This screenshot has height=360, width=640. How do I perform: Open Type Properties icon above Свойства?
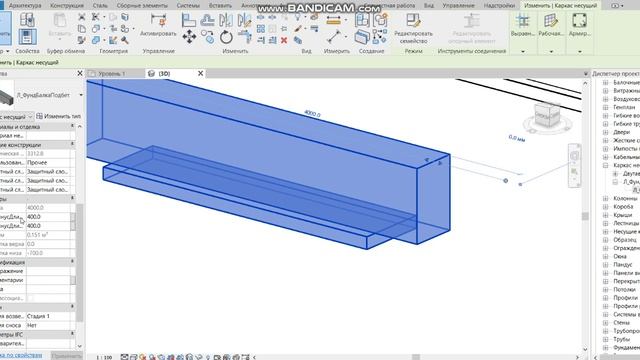coord(27,19)
